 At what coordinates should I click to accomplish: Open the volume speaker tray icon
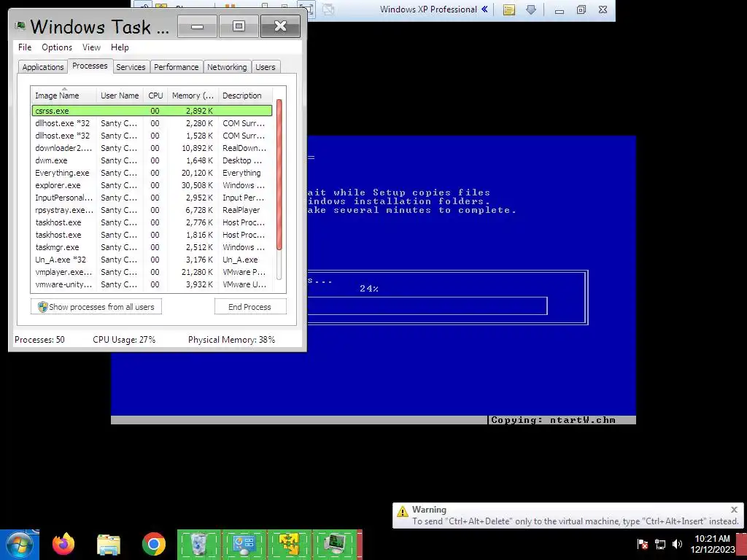pyautogui.click(x=677, y=544)
